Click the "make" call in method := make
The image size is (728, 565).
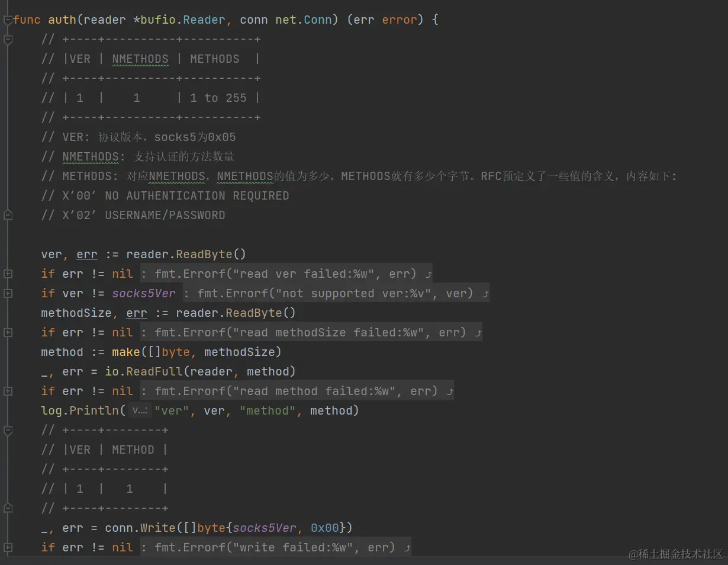(126, 352)
